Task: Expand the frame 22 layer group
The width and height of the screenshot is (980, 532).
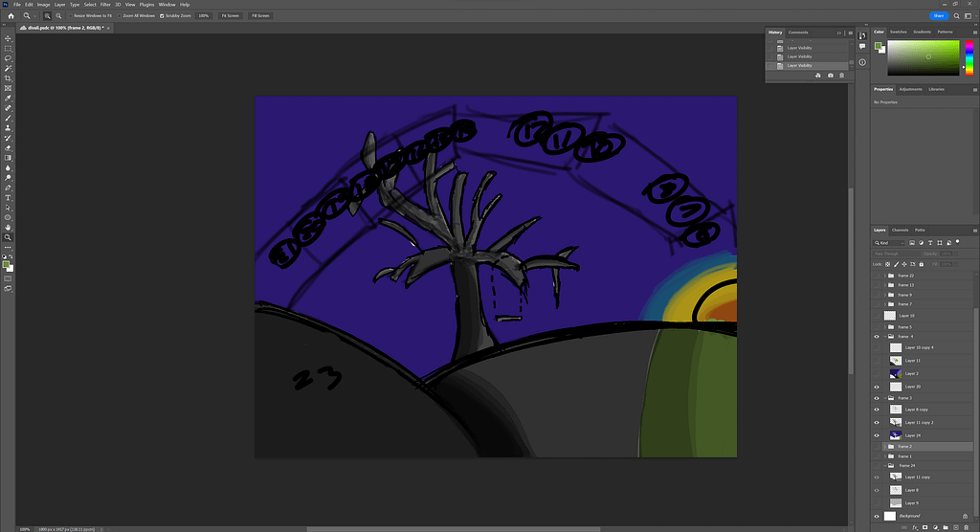Action: [x=883, y=276]
